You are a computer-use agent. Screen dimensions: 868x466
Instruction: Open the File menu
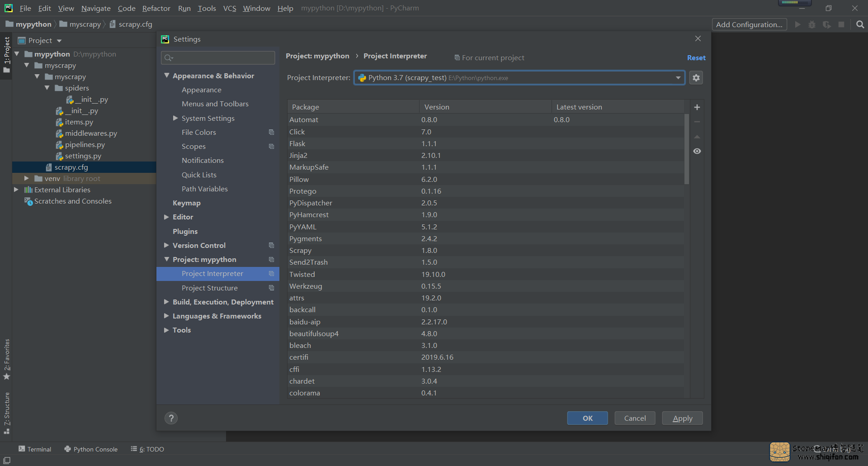coord(25,8)
